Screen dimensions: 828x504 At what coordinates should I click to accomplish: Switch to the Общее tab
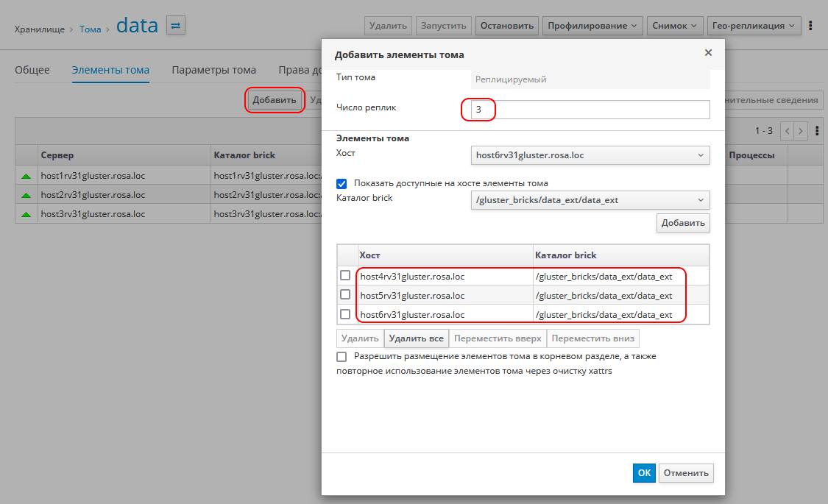[32, 71]
